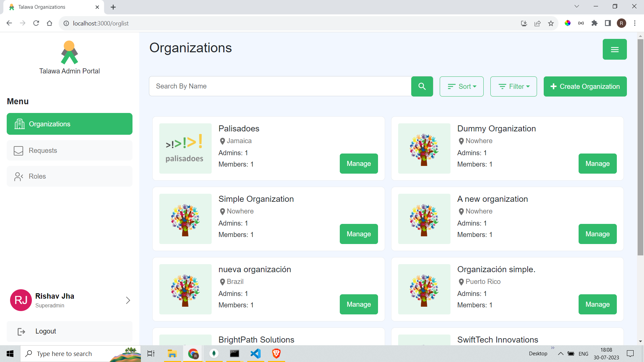The width and height of the screenshot is (644, 362).
Task: Open the Windows notification center
Action: [630, 354]
